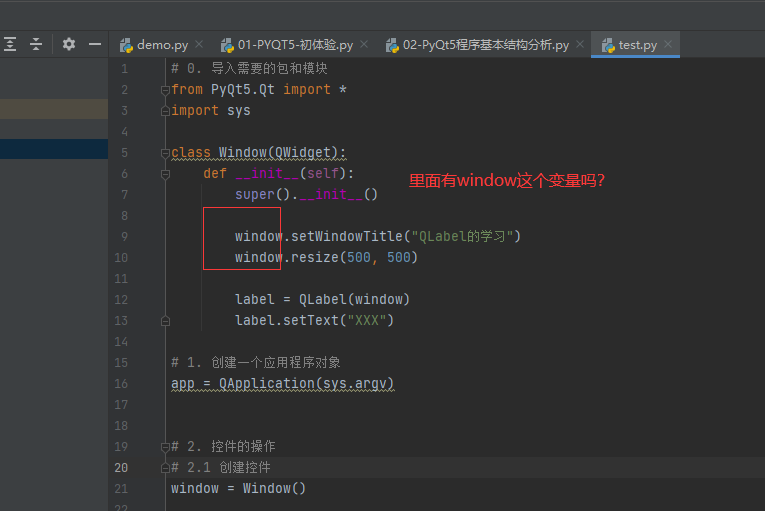765x511 pixels.
Task: Open project view settings gear
Action: tap(69, 44)
